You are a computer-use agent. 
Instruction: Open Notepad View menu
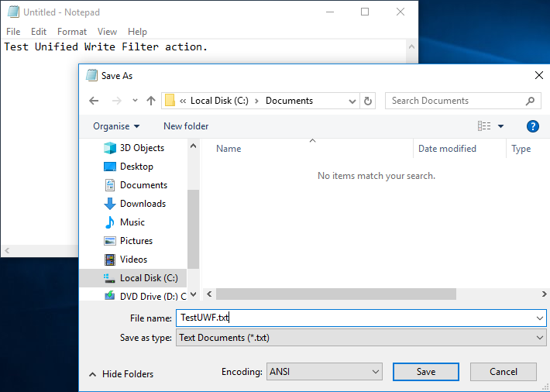[107, 32]
